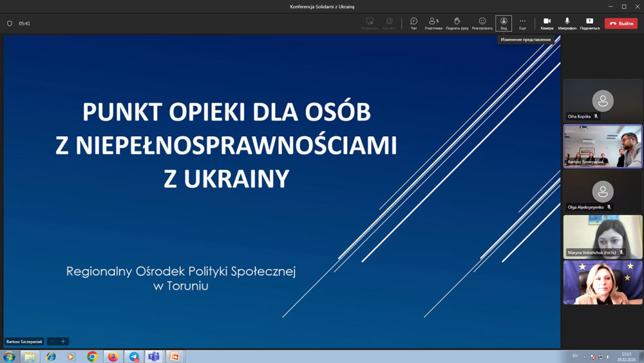Open the Windows Start menu
Screen dimensions: 644x363
pyautogui.click(x=9, y=357)
